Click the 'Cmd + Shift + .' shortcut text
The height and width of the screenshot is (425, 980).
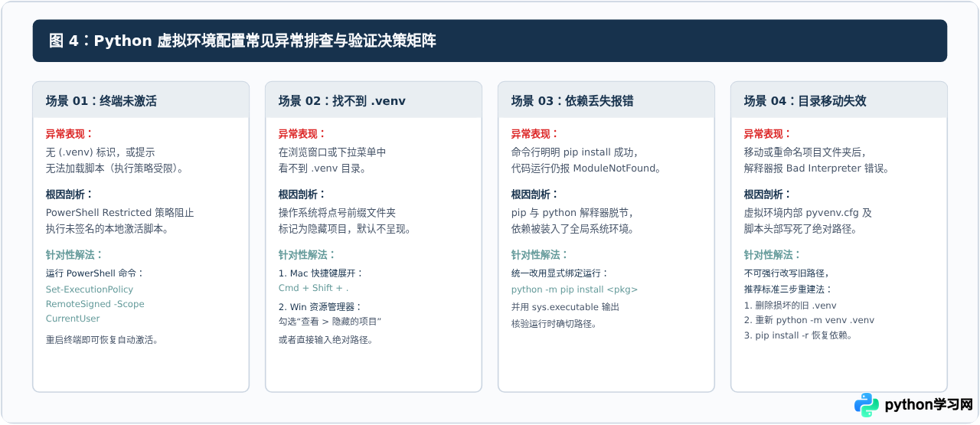[313, 289]
